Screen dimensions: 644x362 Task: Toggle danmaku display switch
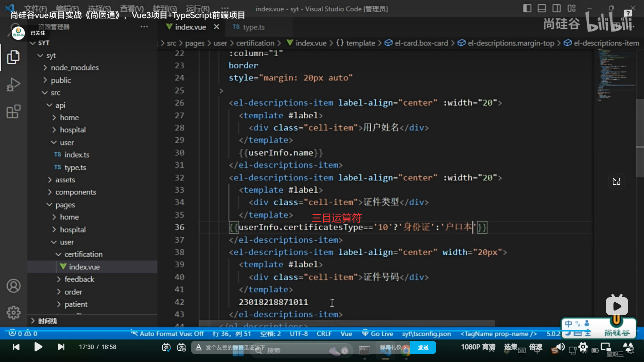click(x=166, y=347)
